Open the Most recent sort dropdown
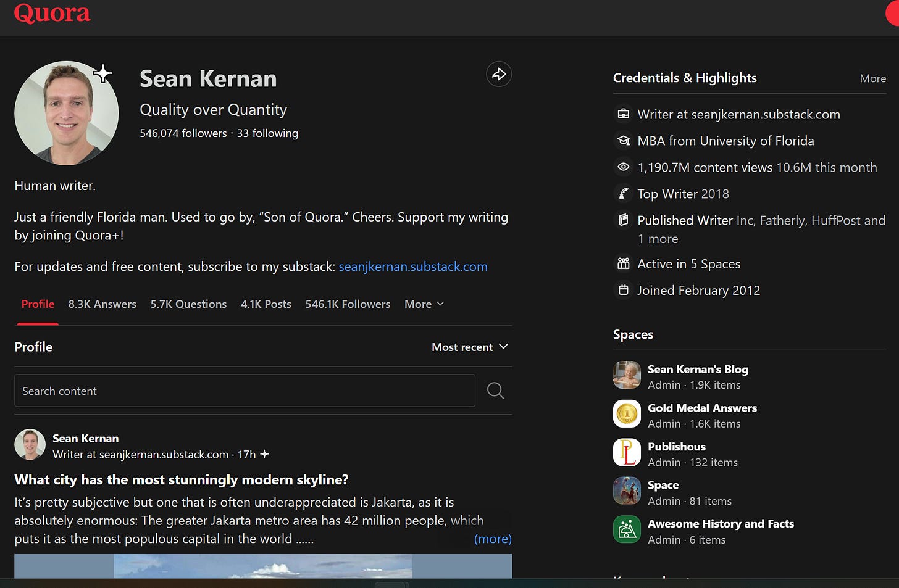The image size is (899, 588). (470, 347)
